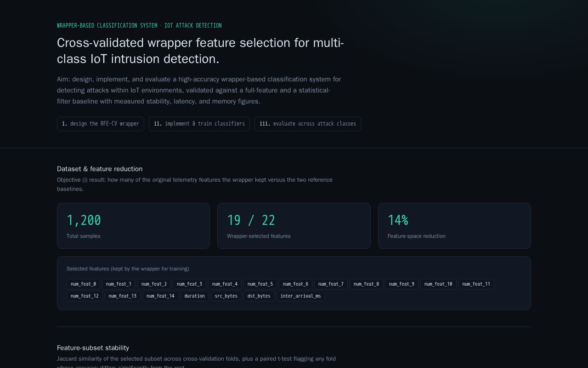Viewport: 588px width, 368px height.
Task: Click the num_feat_1 feature tag
Action: pyautogui.click(x=119, y=284)
